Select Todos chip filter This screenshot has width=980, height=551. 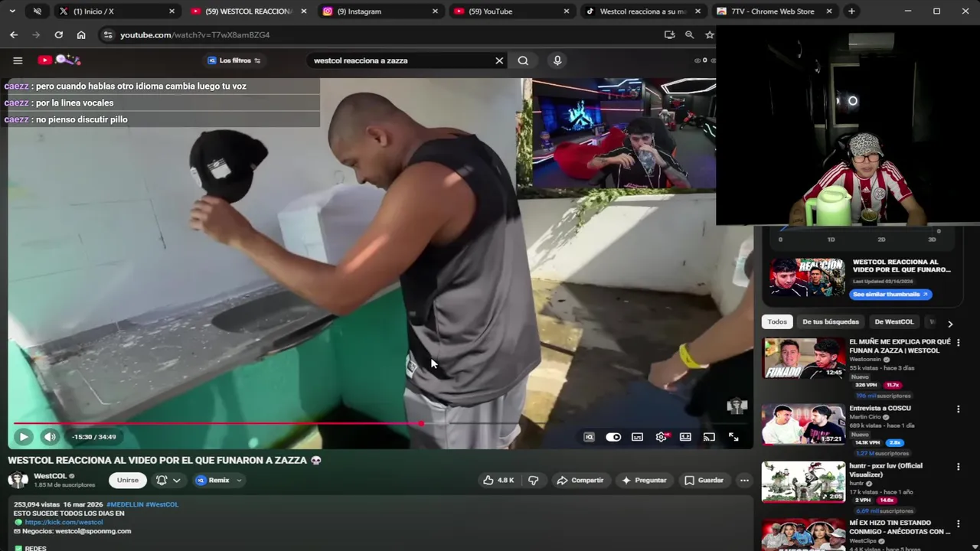tap(777, 322)
